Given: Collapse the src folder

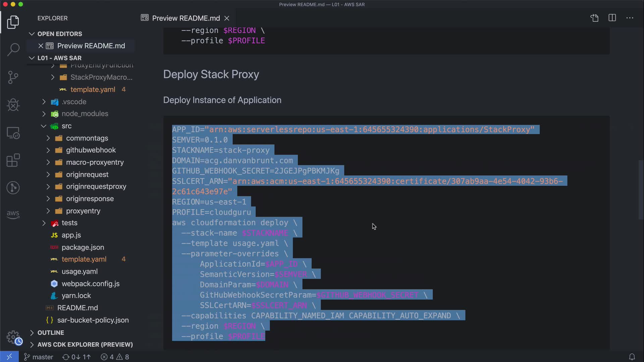Looking at the screenshot, I should (x=44, y=126).
